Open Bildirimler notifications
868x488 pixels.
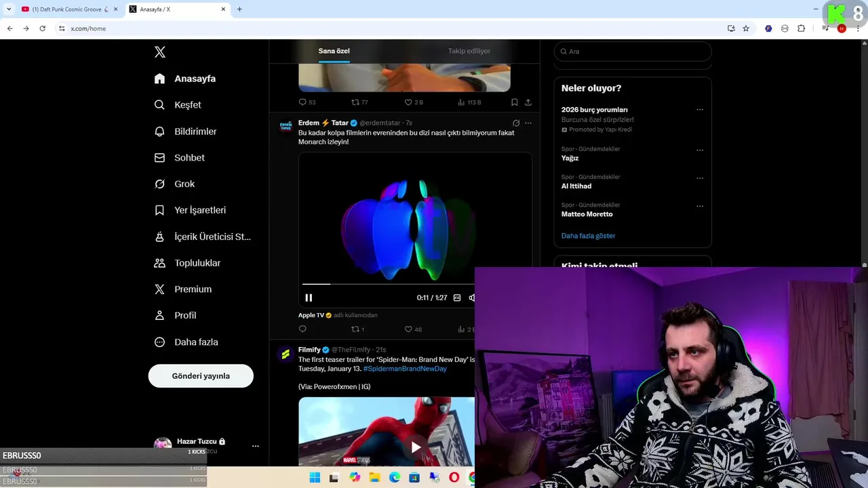(x=185, y=131)
